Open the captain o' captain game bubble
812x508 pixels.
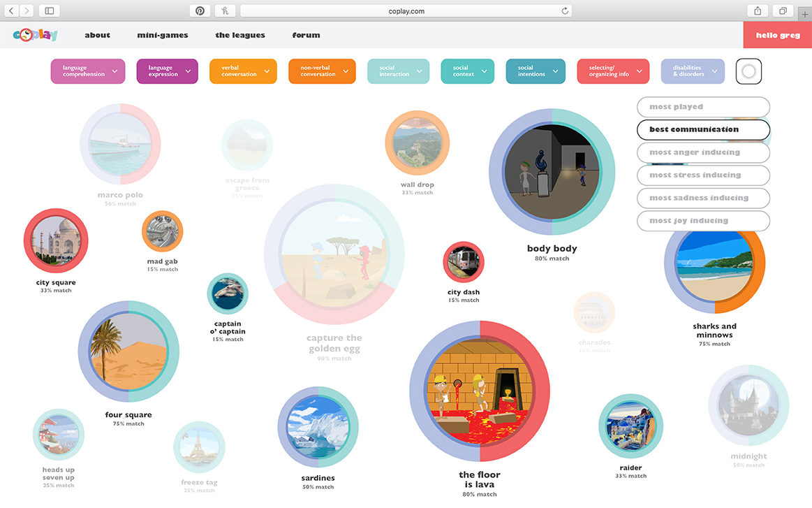[228, 294]
